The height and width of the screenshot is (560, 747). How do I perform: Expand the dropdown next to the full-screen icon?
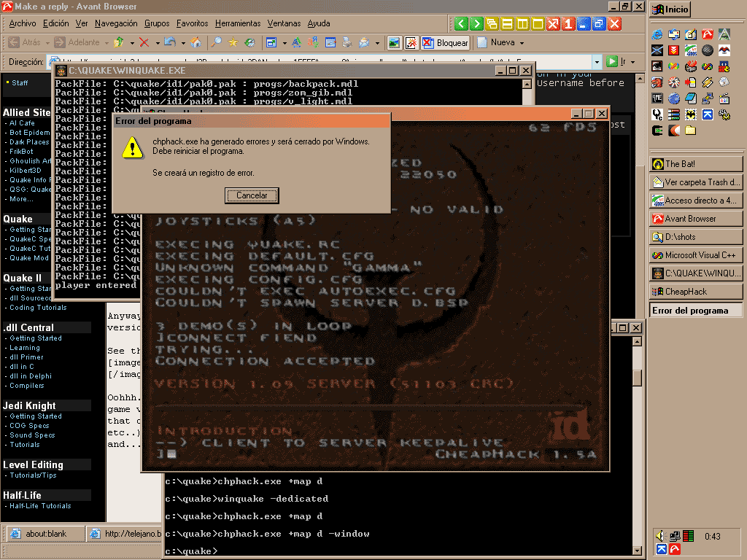pyautogui.click(x=285, y=43)
